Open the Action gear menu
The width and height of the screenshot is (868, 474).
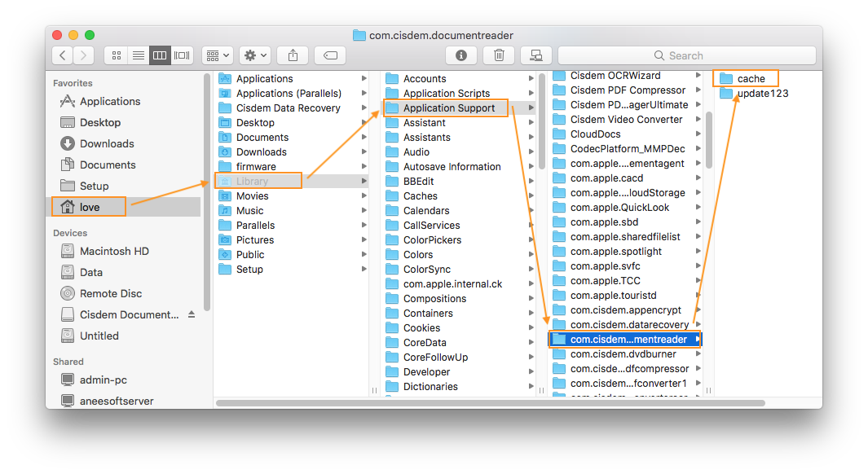254,55
